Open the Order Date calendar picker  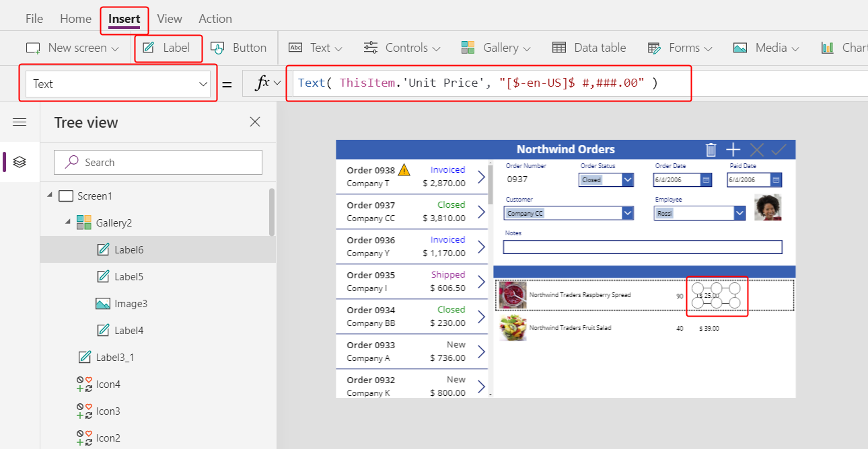[x=706, y=180]
